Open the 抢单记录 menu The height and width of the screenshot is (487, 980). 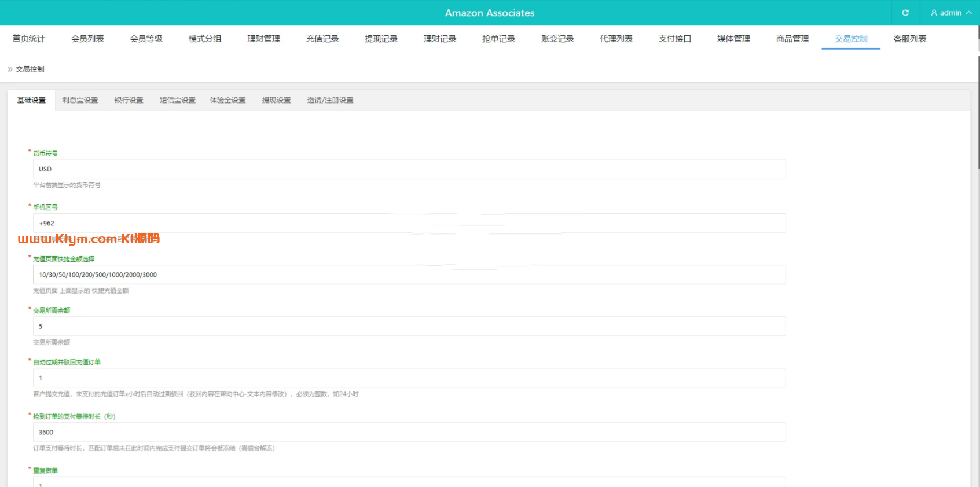(498, 39)
